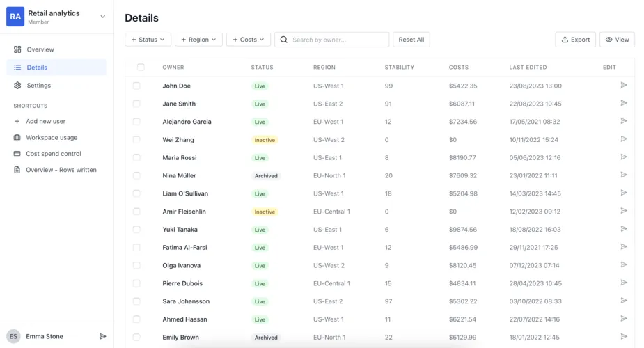Click edit arrow for Olga Ivanova
Viewport: 644px width, 348px height.
click(624, 264)
